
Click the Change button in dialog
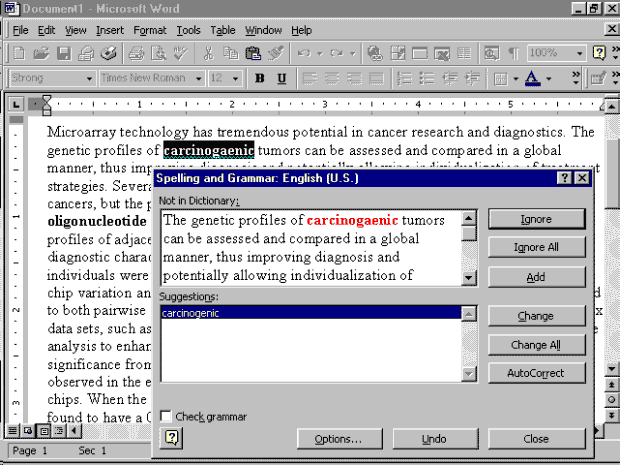tap(536, 316)
